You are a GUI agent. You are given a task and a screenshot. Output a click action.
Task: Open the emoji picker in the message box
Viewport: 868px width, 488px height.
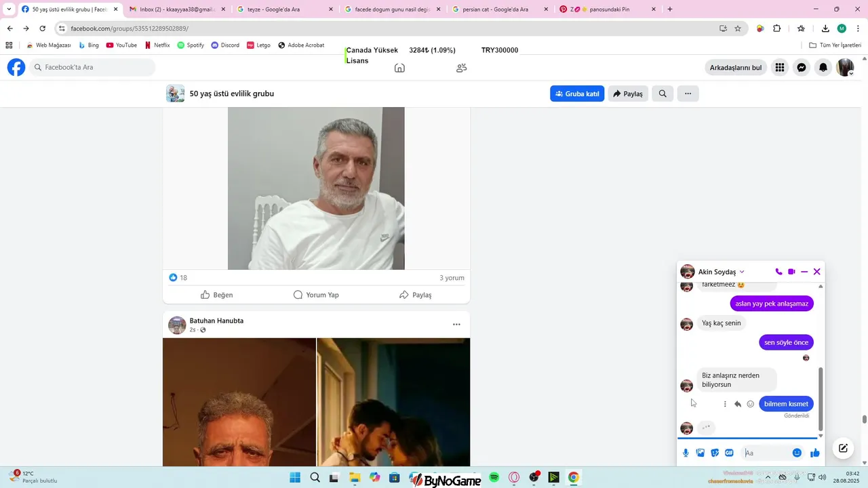click(797, 453)
